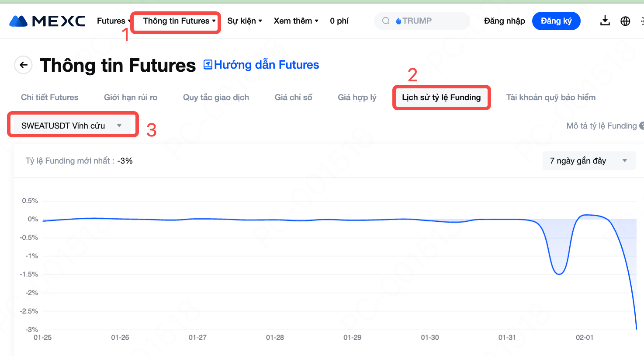
Task: Click the theme settings icon at far right
Action: (x=642, y=21)
